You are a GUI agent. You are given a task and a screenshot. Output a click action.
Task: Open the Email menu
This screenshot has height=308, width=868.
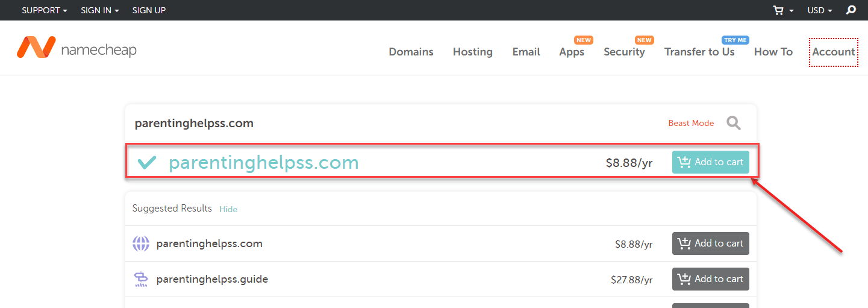pyautogui.click(x=526, y=52)
